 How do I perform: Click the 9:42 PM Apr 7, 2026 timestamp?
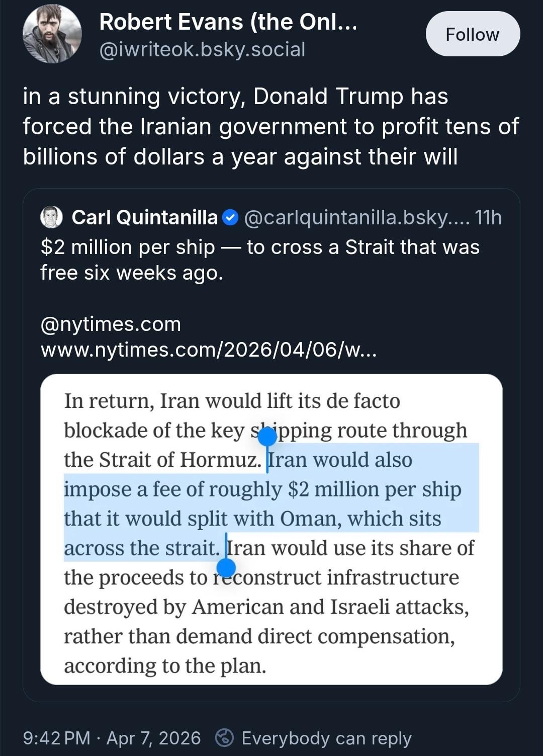pyautogui.click(x=112, y=738)
